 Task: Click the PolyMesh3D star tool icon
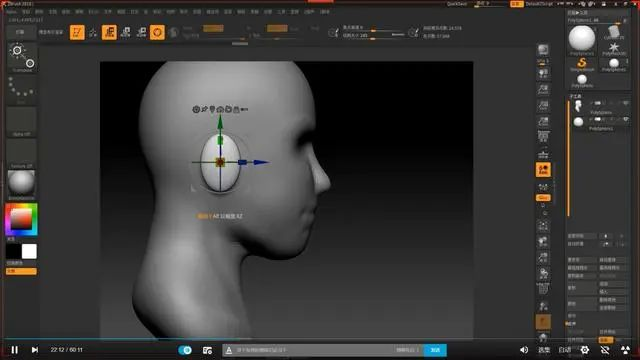tap(613, 48)
